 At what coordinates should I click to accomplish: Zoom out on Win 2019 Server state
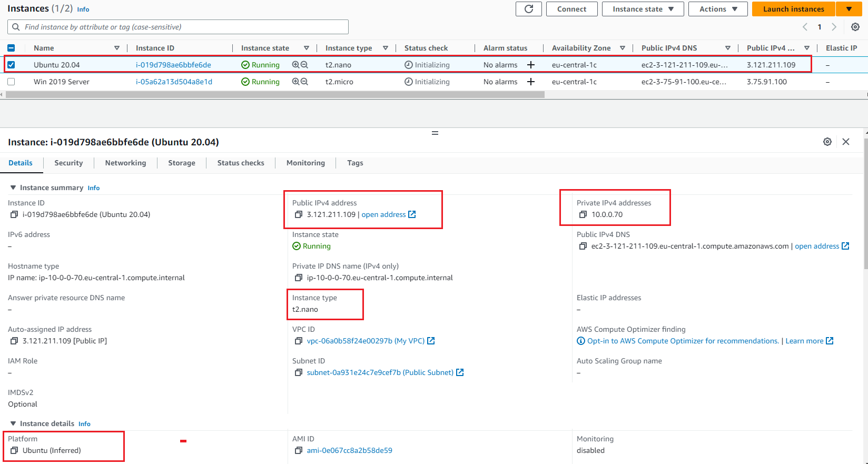pos(304,82)
